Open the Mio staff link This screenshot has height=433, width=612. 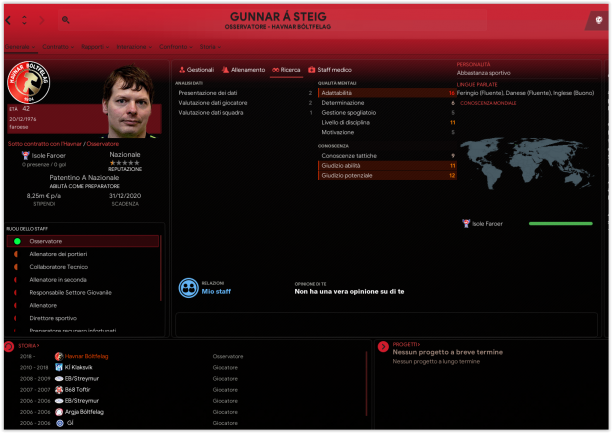pyautogui.click(x=216, y=292)
